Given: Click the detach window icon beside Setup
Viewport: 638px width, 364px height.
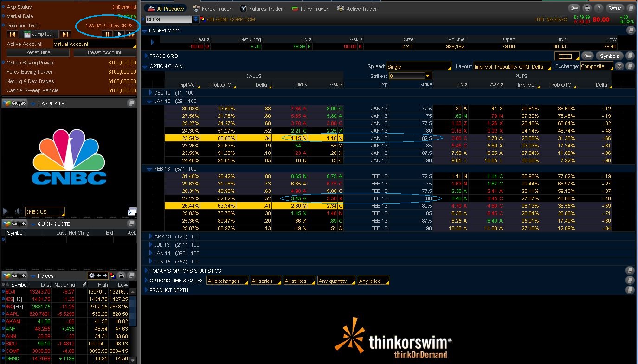Looking at the screenshot, I should 630,8.
